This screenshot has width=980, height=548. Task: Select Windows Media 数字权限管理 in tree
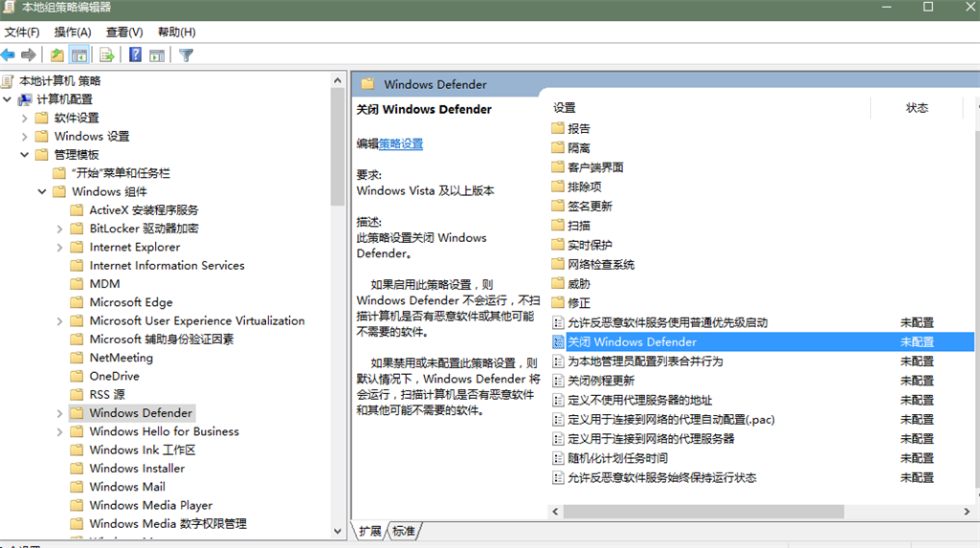click(168, 524)
